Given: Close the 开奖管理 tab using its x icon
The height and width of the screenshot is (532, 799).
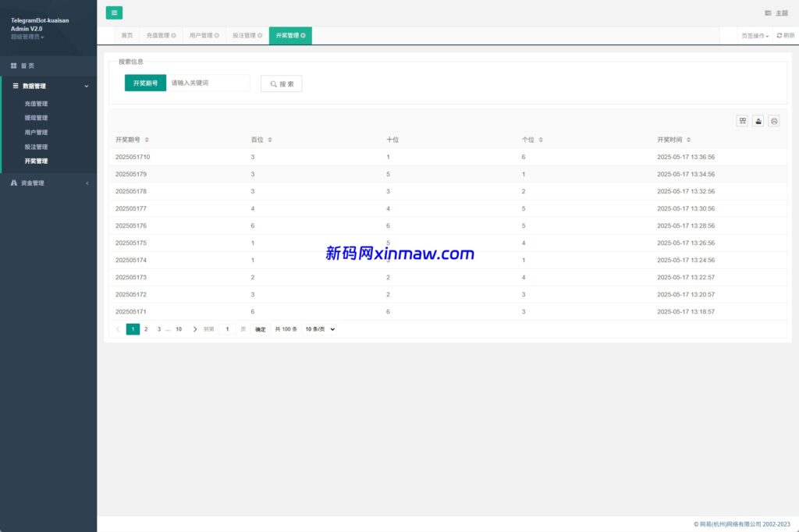Looking at the screenshot, I should tap(303, 36).
